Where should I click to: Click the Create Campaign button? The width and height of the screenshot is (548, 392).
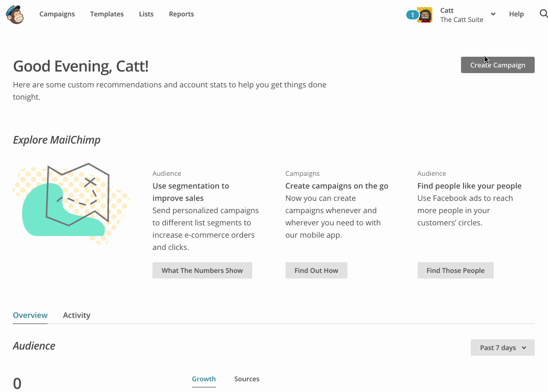coord(498,65)
